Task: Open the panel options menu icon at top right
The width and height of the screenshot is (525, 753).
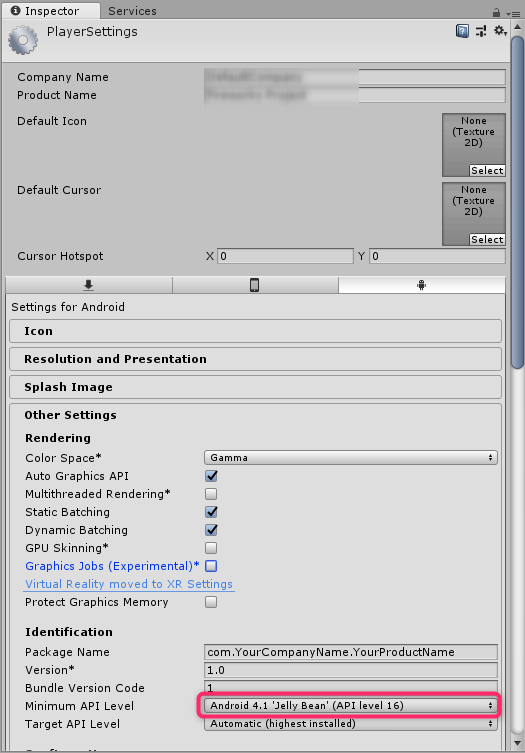Action: [x=513, y=13]
